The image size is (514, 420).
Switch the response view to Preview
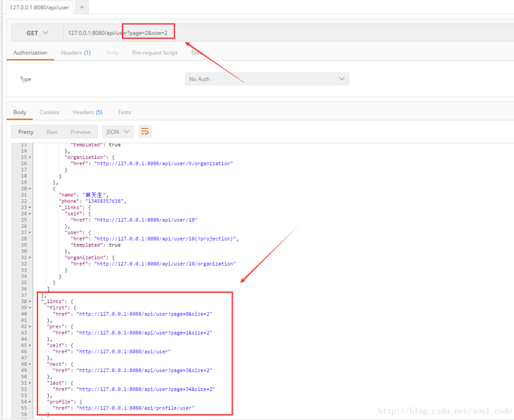[x=80, y=131]
